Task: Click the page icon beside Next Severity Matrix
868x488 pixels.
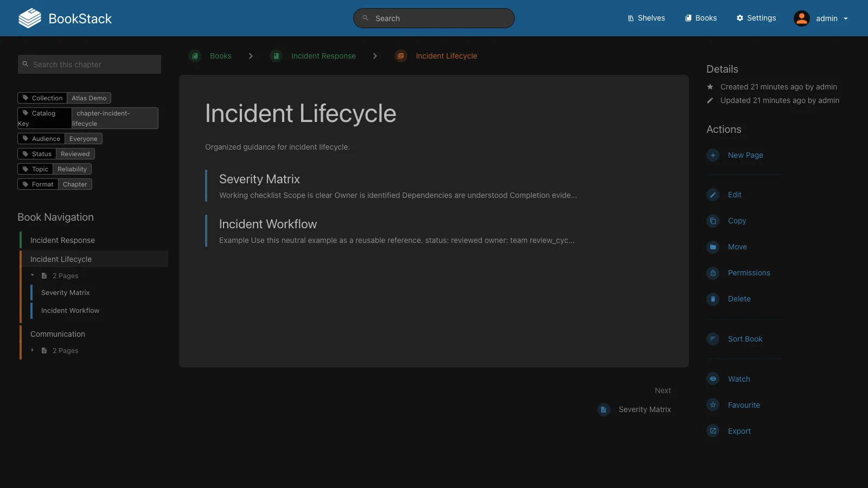Action: tap(603, 409)
